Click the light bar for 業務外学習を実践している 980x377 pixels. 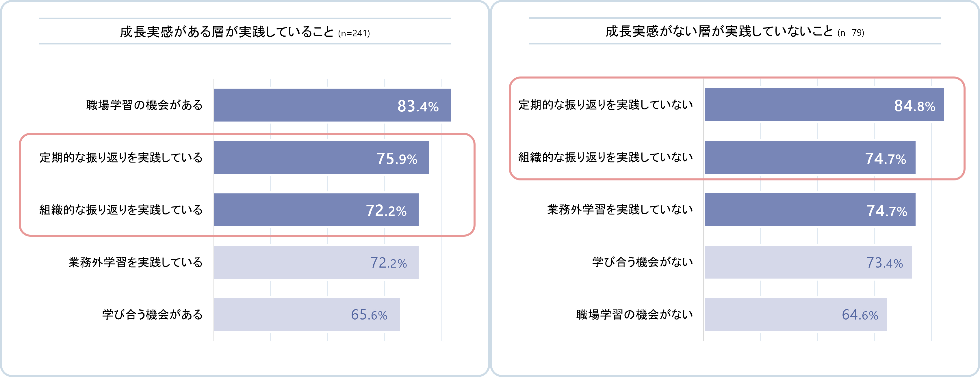coord(316,262)
